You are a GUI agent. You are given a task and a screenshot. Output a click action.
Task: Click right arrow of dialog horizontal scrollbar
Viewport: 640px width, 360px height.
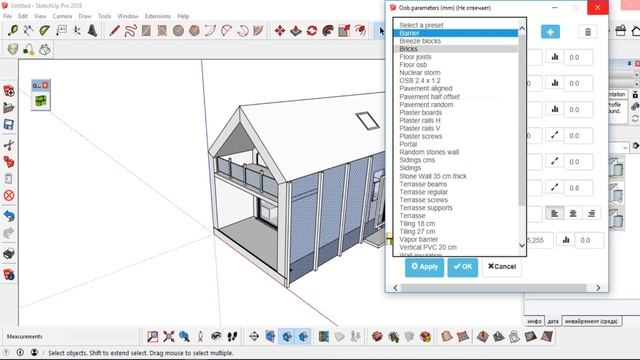598,288
